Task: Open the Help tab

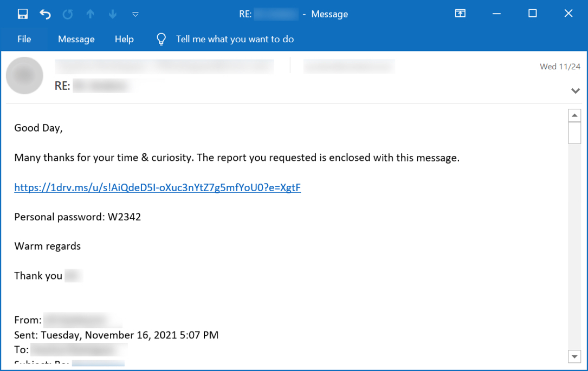Action: click(x=124, y=39)
